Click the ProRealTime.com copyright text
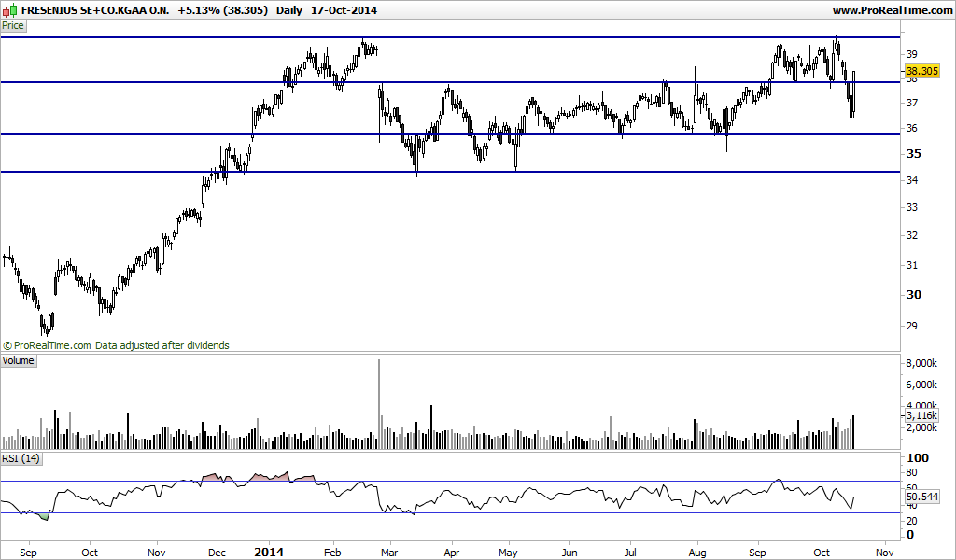This screenshot has width=956, height=560. (x=117, y=345)
